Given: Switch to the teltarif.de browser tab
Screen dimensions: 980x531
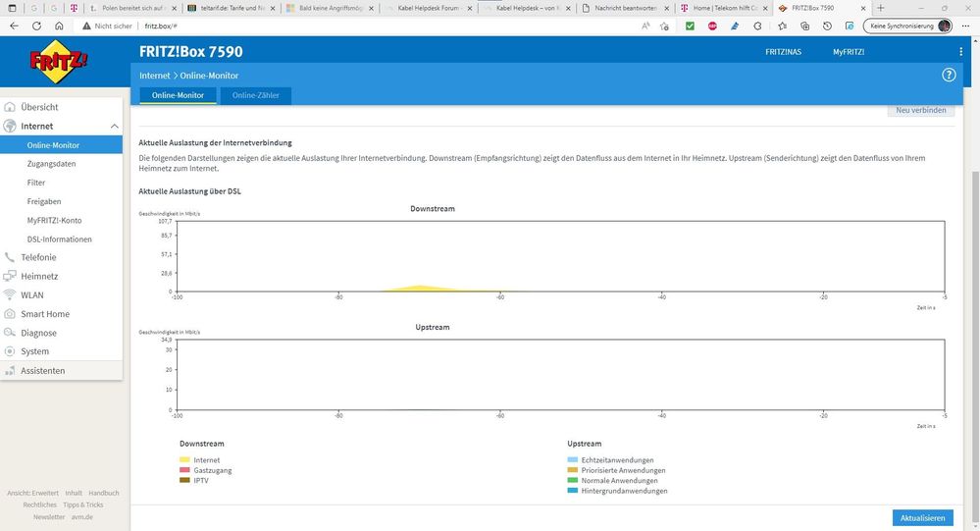Looking at the screenshot, I should coord(232,8).
